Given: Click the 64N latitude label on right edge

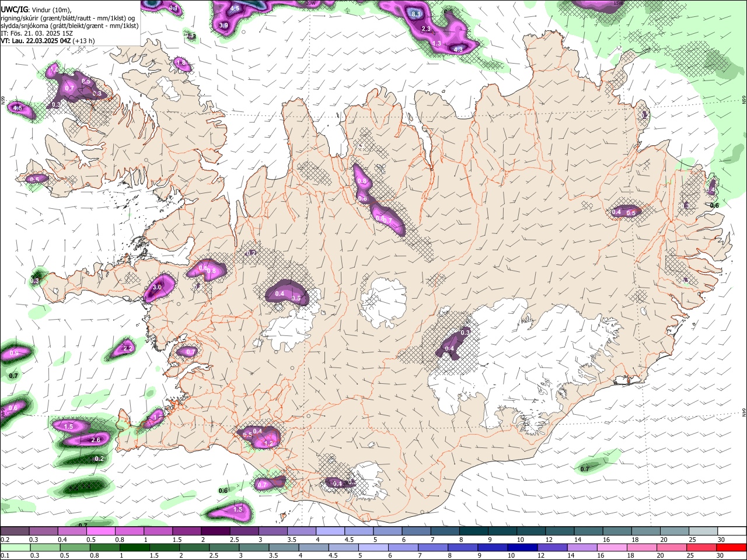Looking at the screenshot, I should point(744,412).
